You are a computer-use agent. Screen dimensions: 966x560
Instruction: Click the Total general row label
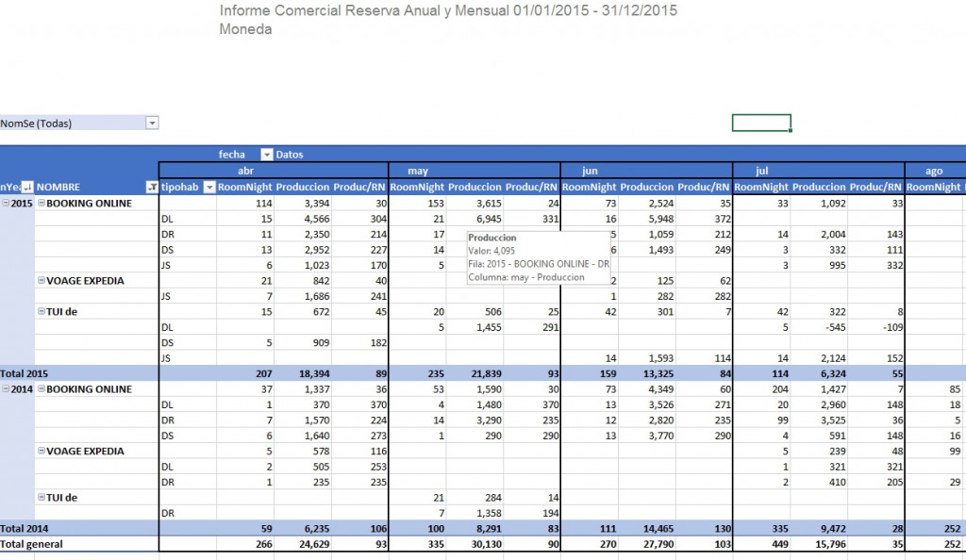(x=31, y=544)
